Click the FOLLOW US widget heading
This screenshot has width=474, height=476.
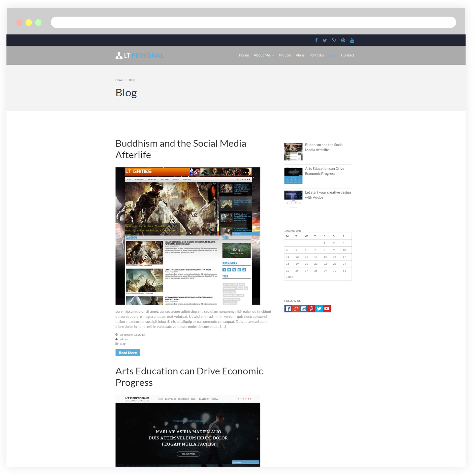(x=292, y=301)
